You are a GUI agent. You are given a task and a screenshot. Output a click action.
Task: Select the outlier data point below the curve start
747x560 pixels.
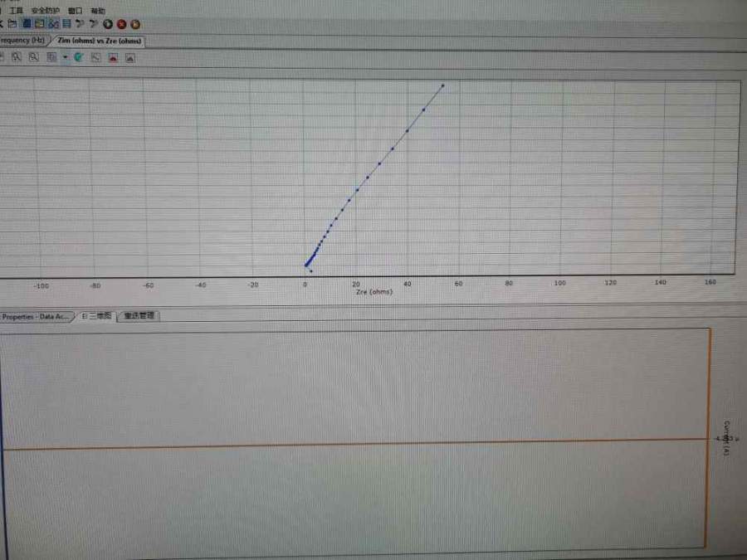[x=311, y=271]
